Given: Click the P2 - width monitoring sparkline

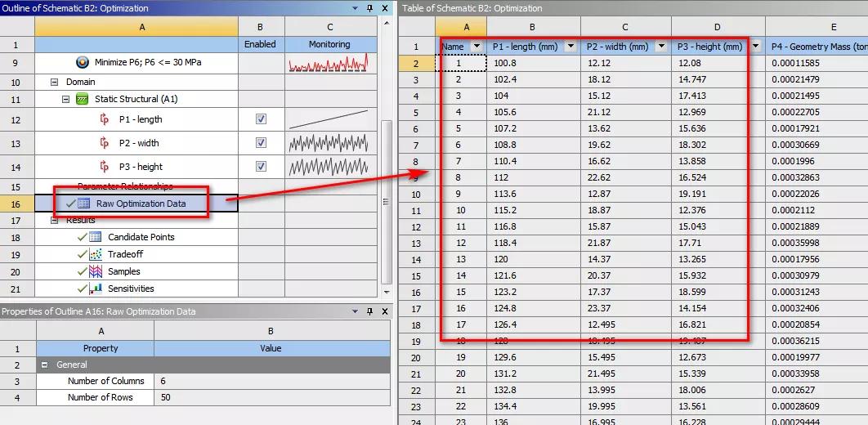Looking at the screenshot, I should tap(329, 143).
